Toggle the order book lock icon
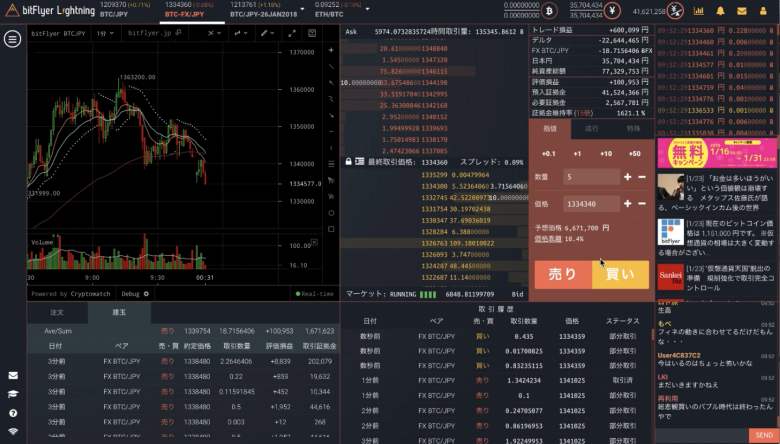 (348, 162)
